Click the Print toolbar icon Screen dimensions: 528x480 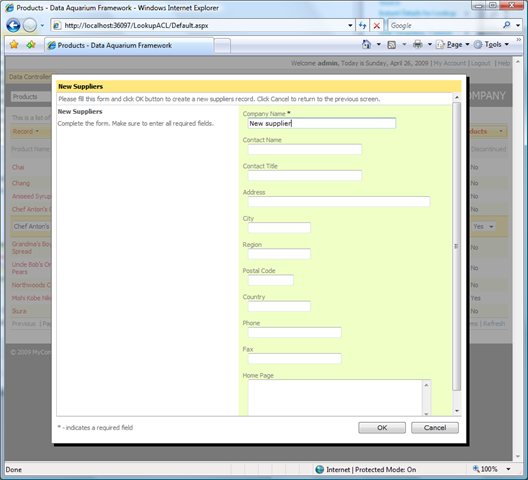(x=418, y=44)
